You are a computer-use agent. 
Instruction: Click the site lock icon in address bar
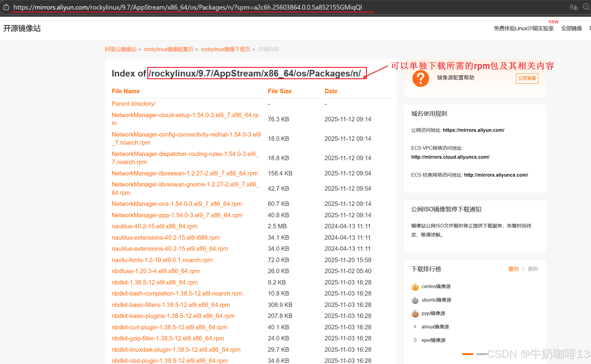point(6,7)
